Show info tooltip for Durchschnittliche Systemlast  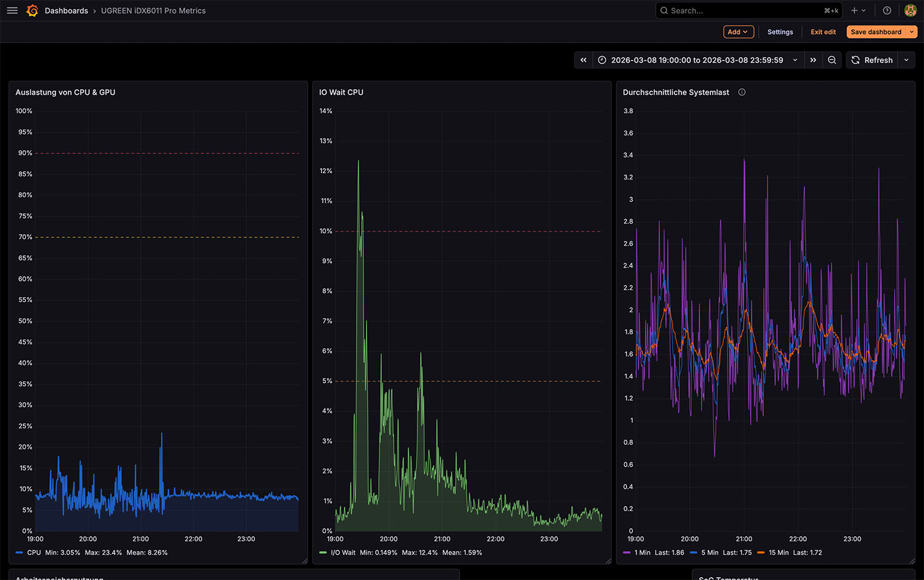pyautogui.click(x=742, y=92)
